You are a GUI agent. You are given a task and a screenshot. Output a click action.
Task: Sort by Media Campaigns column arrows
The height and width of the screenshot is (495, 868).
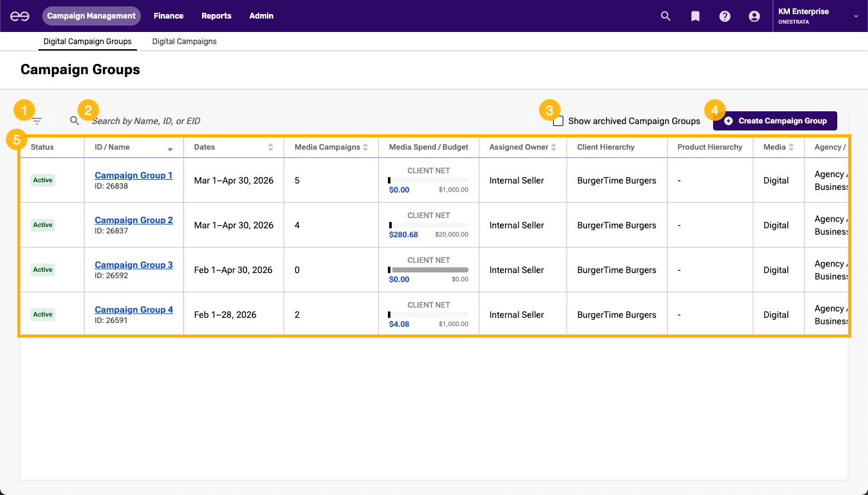366,147
